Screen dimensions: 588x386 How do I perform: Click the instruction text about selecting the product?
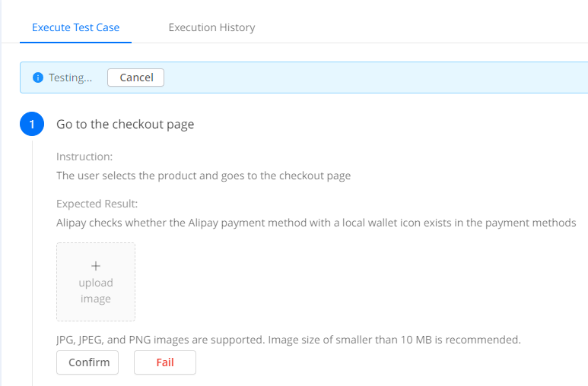(x=204, y=176)
